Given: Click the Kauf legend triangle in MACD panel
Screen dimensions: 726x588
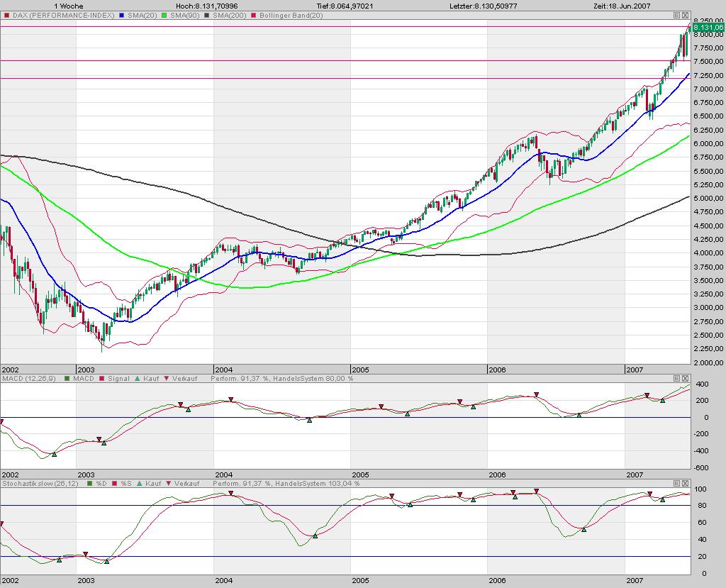Looking at the screenshot, I should (137, 379).
